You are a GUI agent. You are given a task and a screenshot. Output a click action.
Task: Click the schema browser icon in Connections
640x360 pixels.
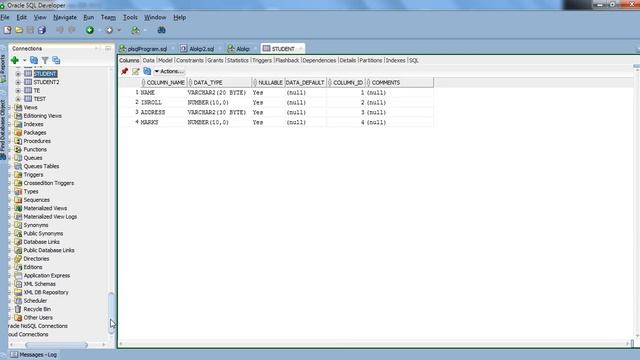(56, 60)
